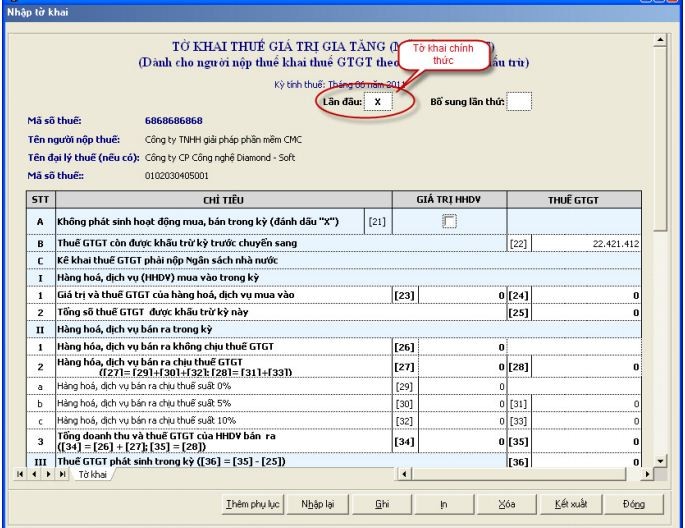The image size is (685, 528).
Task: Click tax code 6868686868
Action: [x=174, y=121]
